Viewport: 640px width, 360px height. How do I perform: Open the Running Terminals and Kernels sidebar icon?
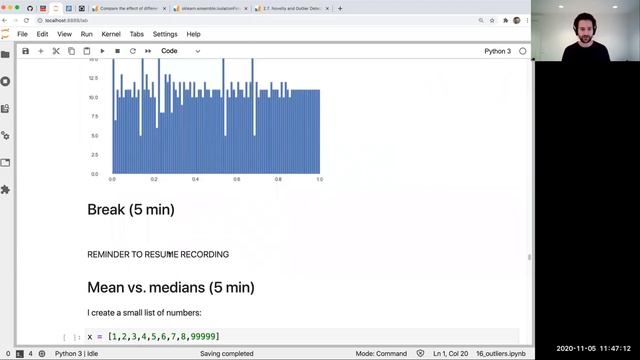point(5,82)
